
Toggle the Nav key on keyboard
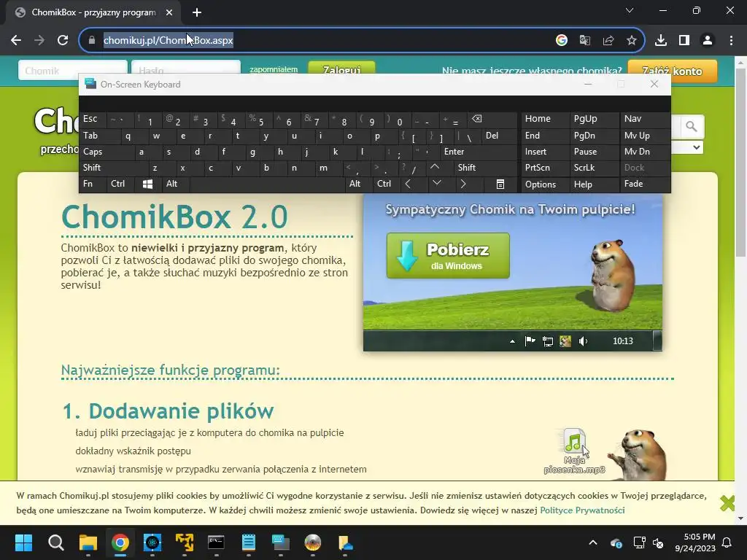[644, 119]
